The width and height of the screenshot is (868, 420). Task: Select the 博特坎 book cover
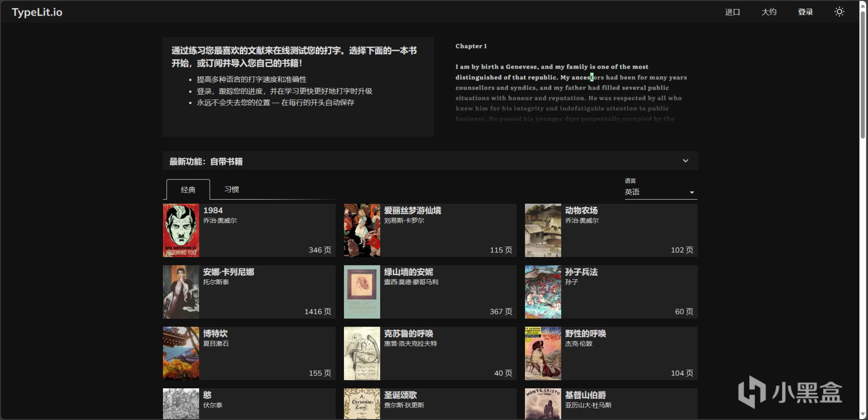click(181, 354)
